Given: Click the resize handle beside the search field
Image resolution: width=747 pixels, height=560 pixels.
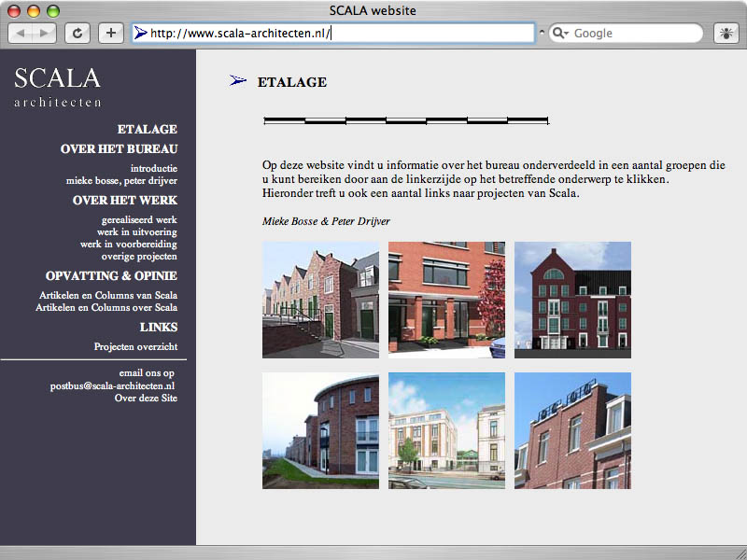Looking at the screenshot, I should pos(542,33).
